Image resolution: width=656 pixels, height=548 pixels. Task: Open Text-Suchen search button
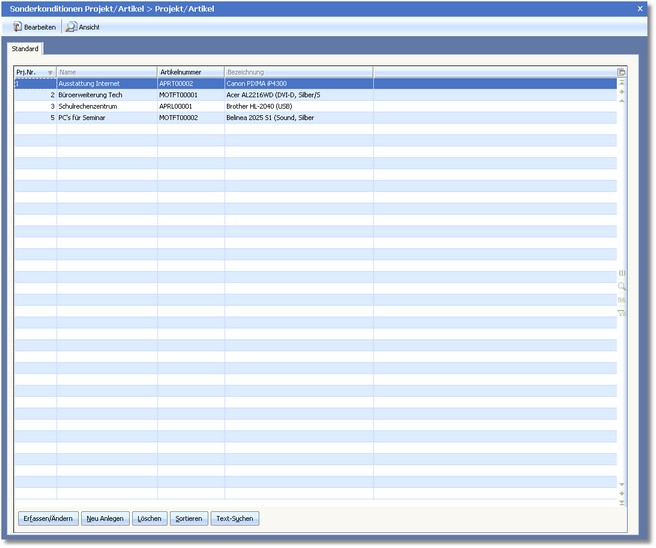(x=235, y=518)
